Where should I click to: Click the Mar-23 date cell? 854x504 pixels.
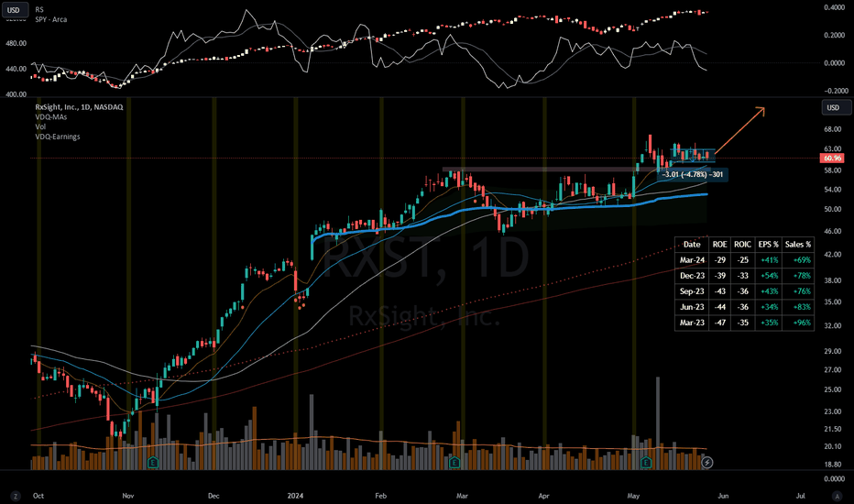(692, 323)
